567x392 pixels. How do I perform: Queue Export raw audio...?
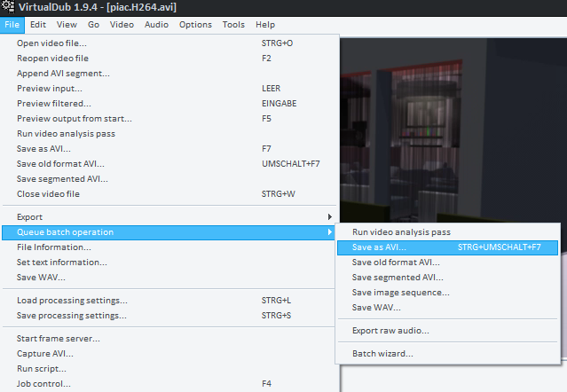pos(448,331)
